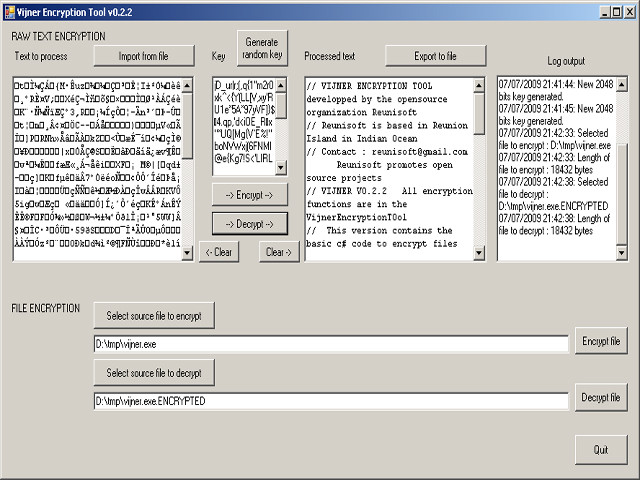The width and height of the screenshot is (640, 480).
Task: Quit the application
Action: (x=601, y=449)
